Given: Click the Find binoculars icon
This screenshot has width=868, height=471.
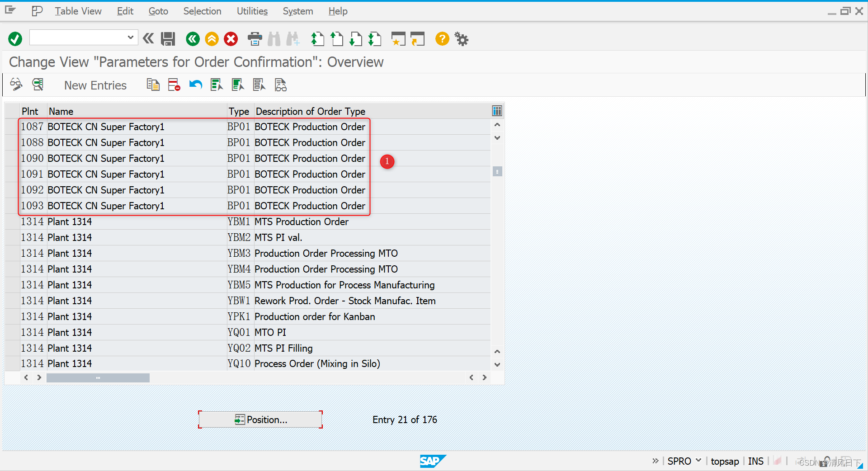Looking at the screenshot, I should point(274,39).
